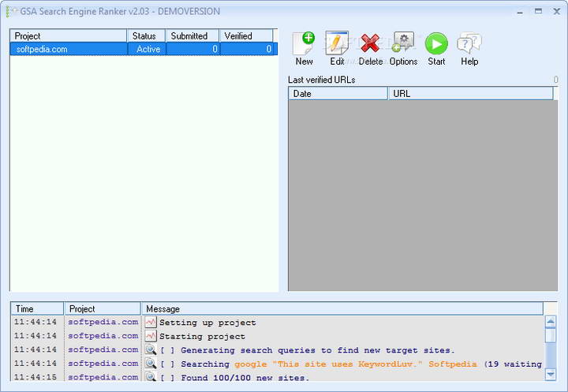Image resolution: width=568 pixels, height=392 pixels.
Task: Click magnifier icon beside Generating search queries
Action: (x=151, y=349)
